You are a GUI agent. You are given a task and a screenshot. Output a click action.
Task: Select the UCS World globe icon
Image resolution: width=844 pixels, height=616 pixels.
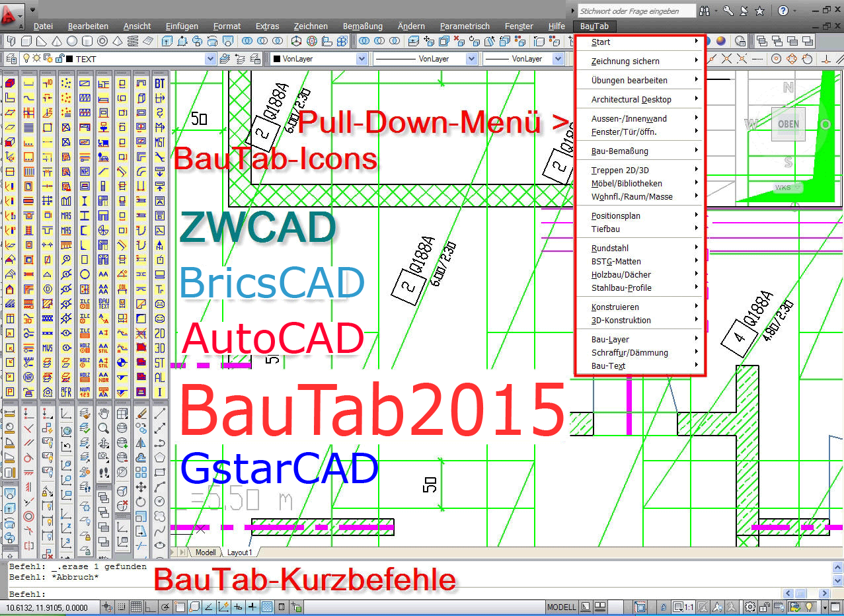pyautogui.click(x=67, y=430)
